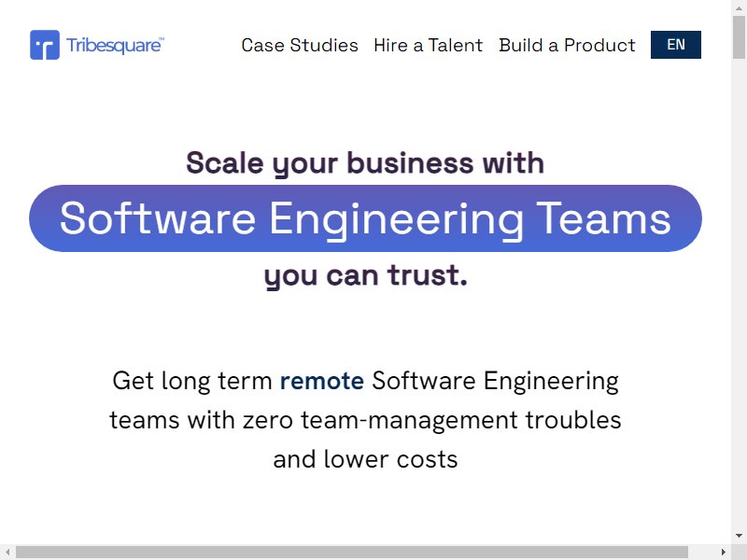
Task: Click the vertical scrollbar thumb
Action: (739, 37)
